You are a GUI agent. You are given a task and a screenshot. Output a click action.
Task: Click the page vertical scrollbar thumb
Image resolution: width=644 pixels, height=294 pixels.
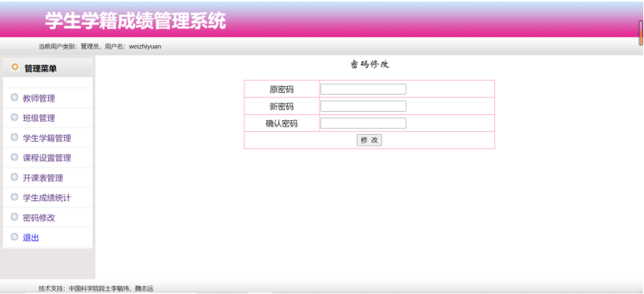tap(640, 33)
